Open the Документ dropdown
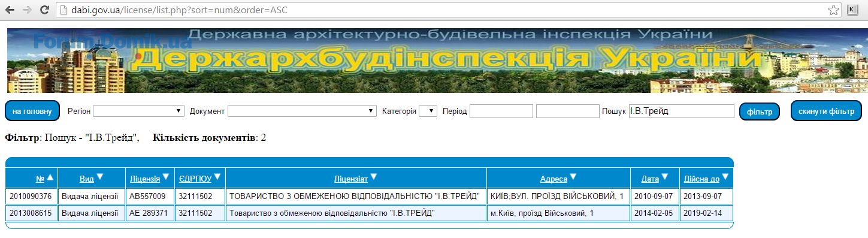868x238 pixels. (x=302, y=112)
